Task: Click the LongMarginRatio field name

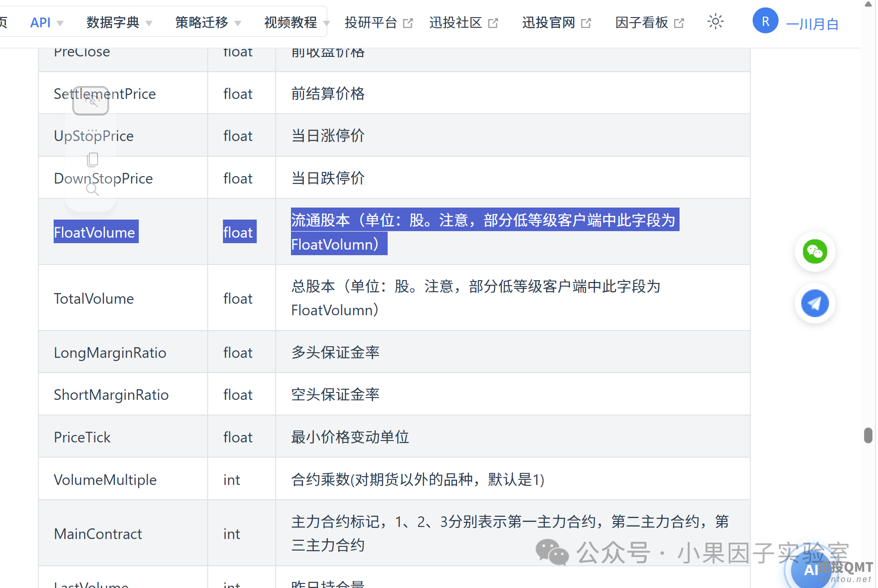Action: tap(110, 353)
